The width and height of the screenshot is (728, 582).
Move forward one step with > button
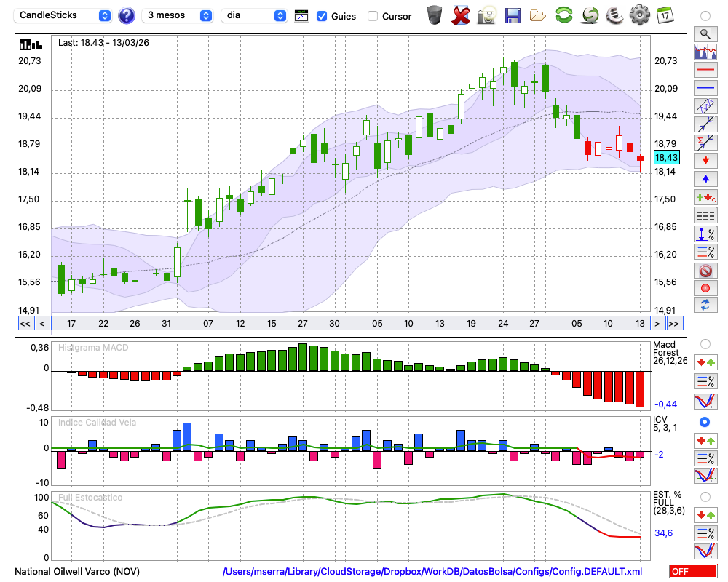(x=657, y=324)
